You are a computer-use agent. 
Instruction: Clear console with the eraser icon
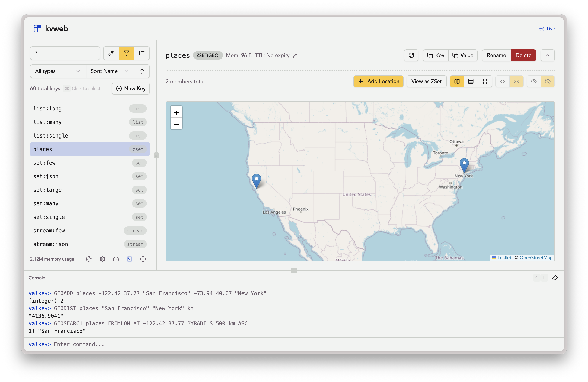(555, 278)
